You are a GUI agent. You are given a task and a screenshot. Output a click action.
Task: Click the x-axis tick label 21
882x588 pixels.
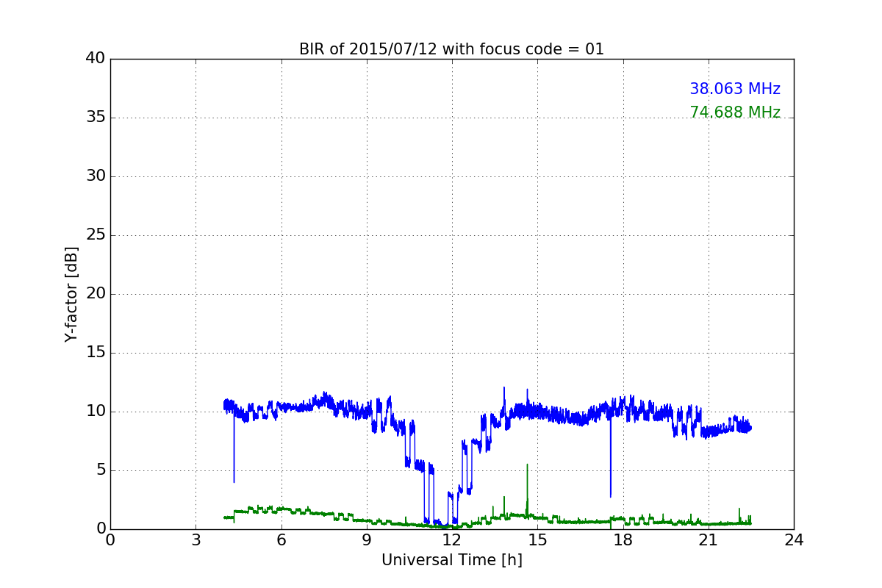tap(709, 540)
